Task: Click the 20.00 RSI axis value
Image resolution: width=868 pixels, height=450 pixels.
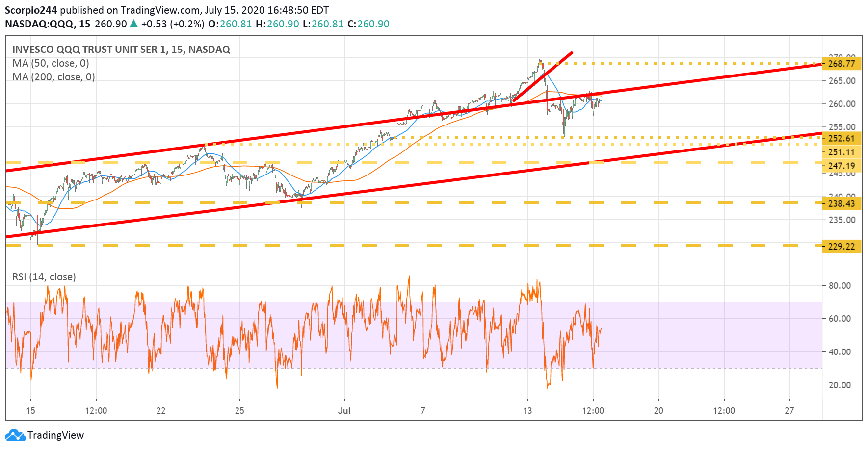Action: click(840, 385)
